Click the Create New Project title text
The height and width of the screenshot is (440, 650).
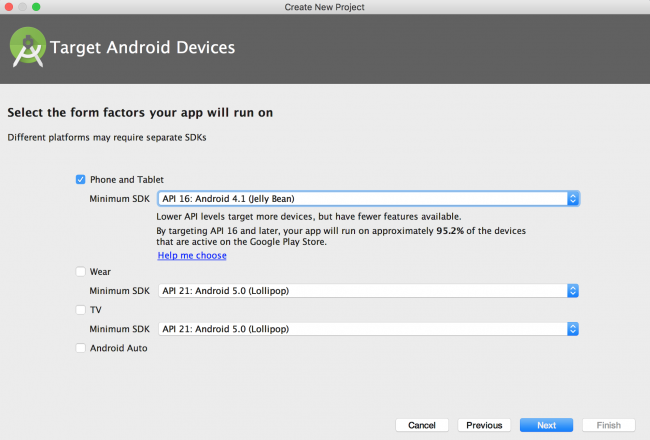[324, 7]
